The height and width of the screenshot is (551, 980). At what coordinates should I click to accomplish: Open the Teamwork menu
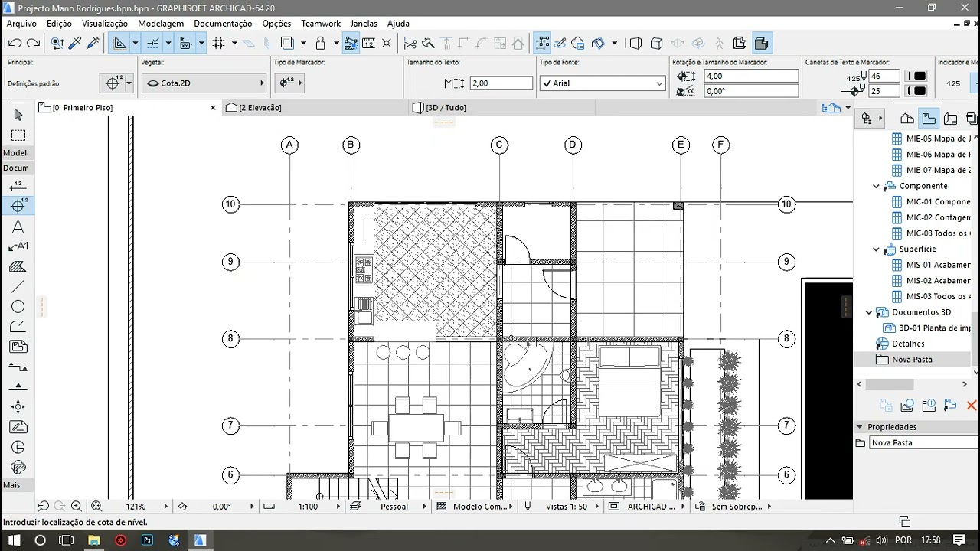[x=321, y=24]
